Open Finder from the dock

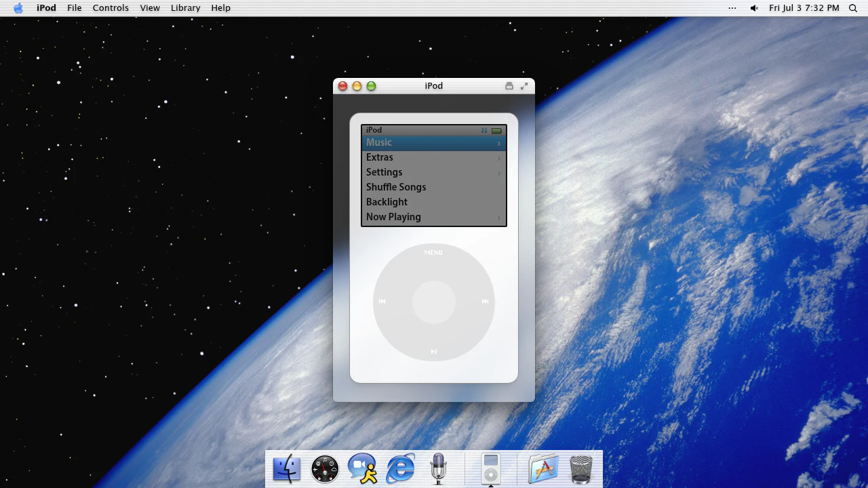[x=286, y=468]
